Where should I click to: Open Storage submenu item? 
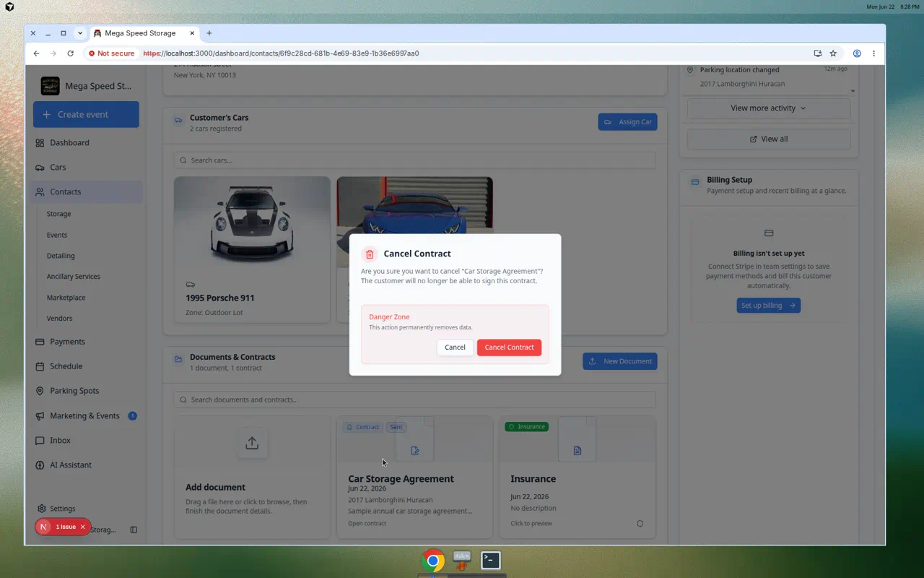tap(59, 214)
